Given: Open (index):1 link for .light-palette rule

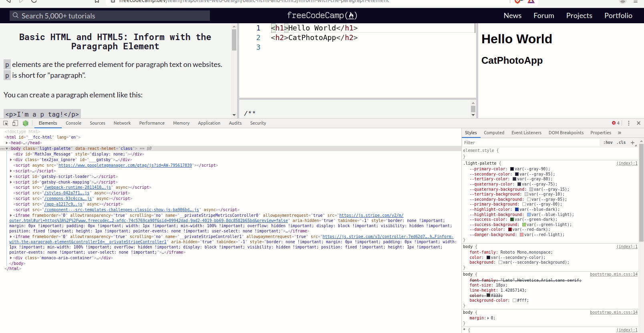Looking at the screenshot, I should (627, 163).
